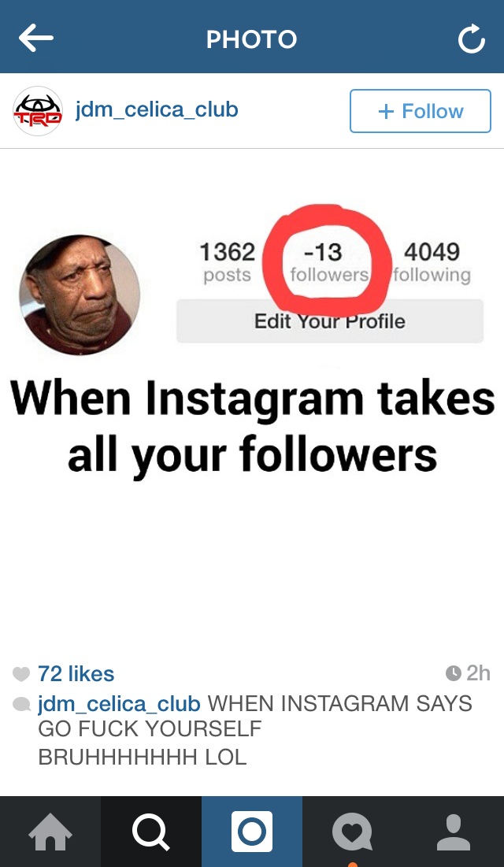The height and width of the screenshot is (867, 504).
Task: Tap the 4049 following count
Action: pos(432,262)
